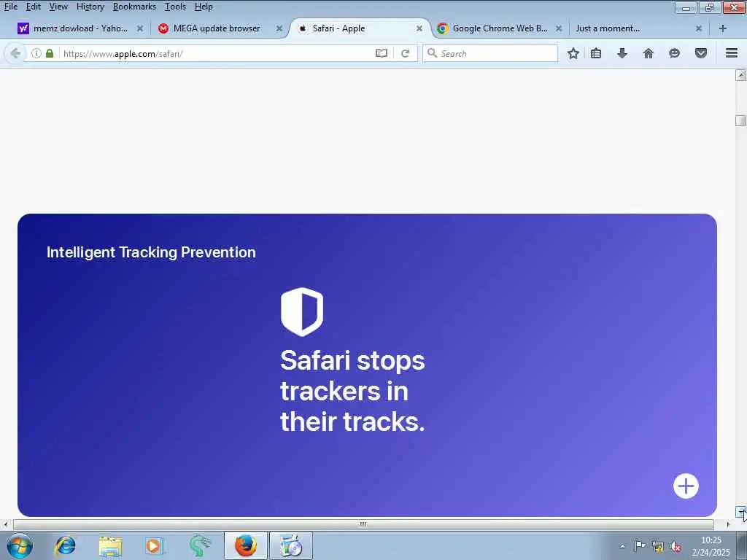Open Windows Media Player from taskbar
Screen dimensions: 747x560
click(x=155, y=545)
